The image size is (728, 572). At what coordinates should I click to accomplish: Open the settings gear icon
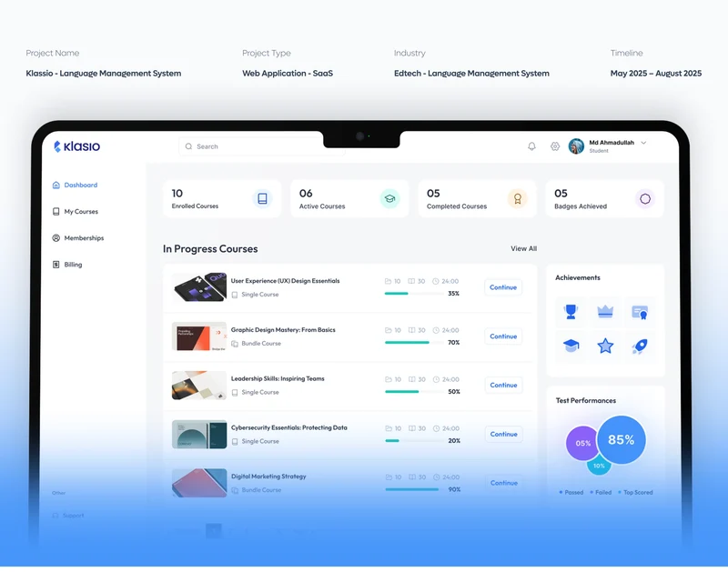pyautogui.click(x=555, y=146)
